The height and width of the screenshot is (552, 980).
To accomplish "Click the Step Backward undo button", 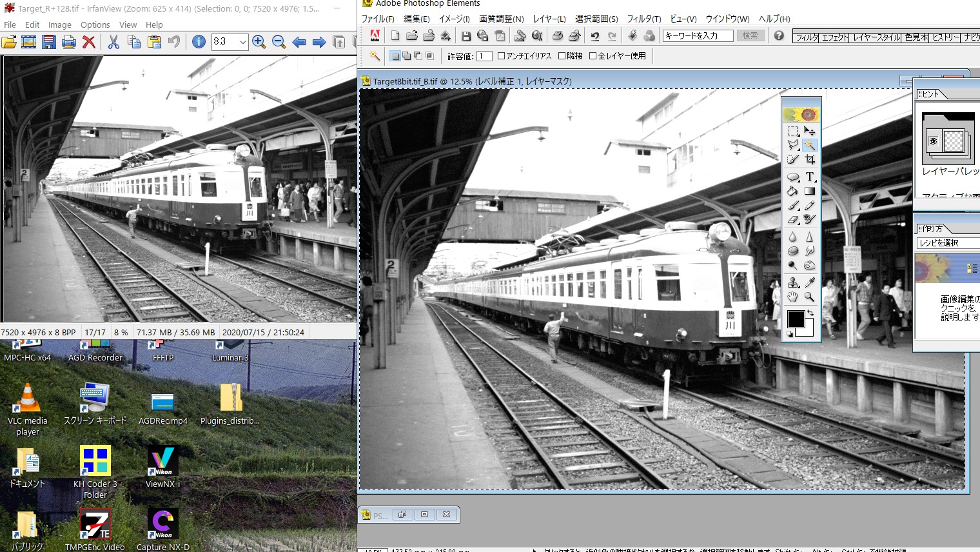I will pos(594,35).
